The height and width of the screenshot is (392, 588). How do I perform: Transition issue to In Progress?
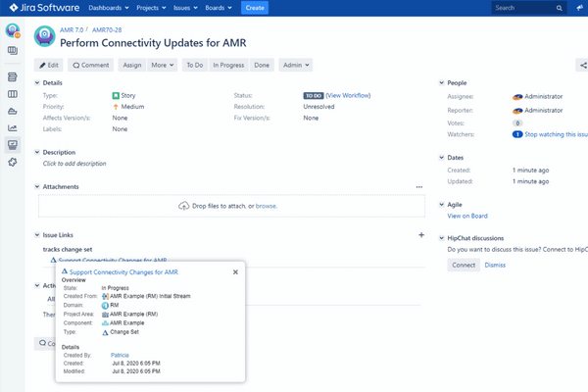[x=228, y=66]
